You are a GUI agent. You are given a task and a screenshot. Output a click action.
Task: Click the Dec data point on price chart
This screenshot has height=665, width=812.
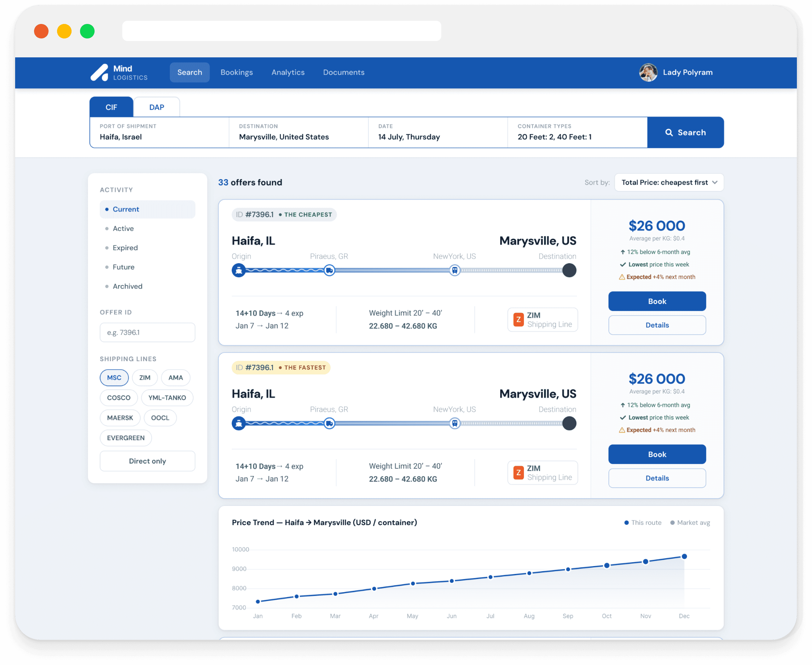point(684,557)
